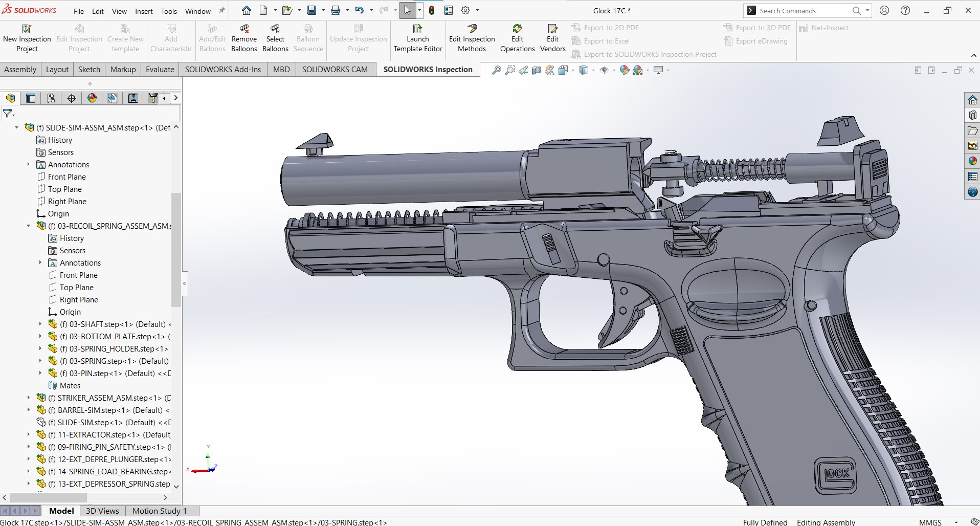Open the Tools menu

click(x=169, y=11)
